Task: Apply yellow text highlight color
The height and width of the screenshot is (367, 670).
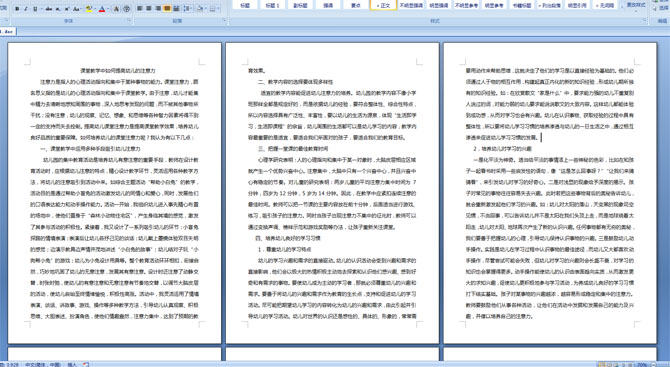Action: 88,9
